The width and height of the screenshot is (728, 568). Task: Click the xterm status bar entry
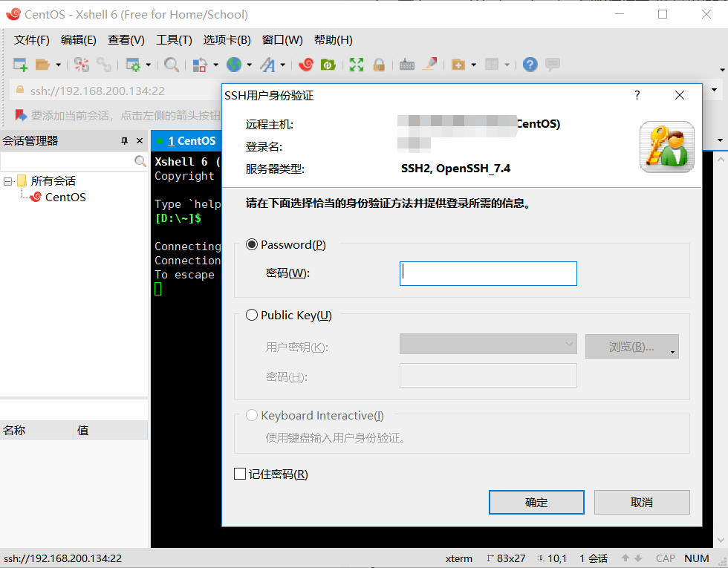pyautogui.click(x=459, y=558)
